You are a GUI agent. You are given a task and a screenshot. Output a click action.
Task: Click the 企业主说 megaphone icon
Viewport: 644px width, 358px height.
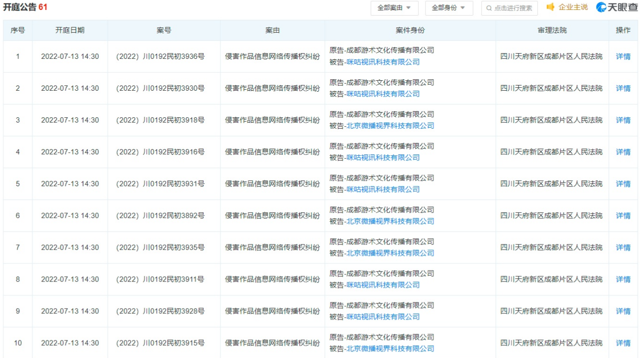click(x=550, y=7)
